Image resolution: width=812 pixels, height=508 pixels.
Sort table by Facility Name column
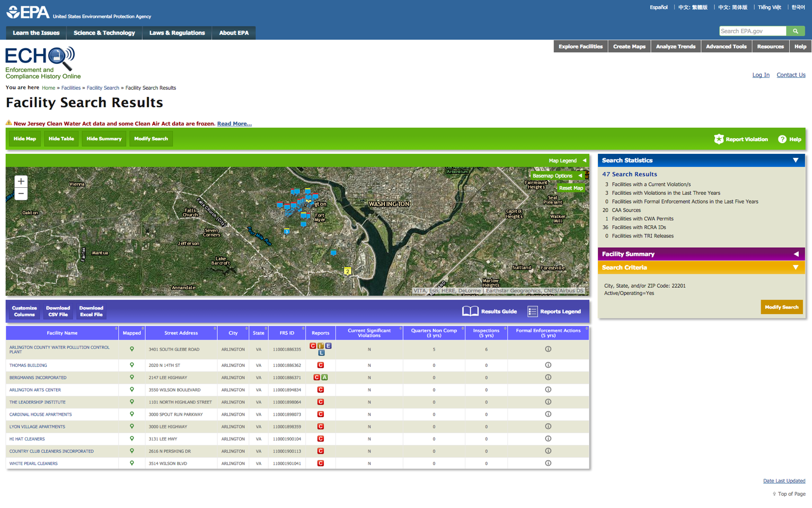[62, 333]
